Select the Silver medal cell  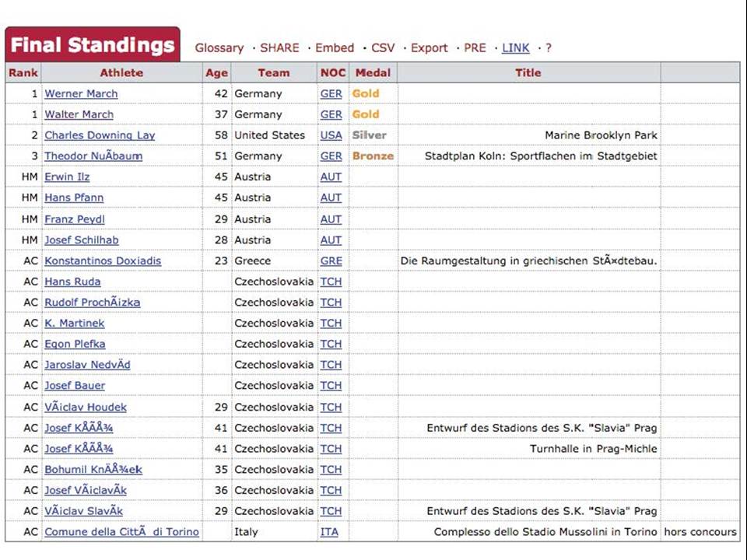(369, 135)
